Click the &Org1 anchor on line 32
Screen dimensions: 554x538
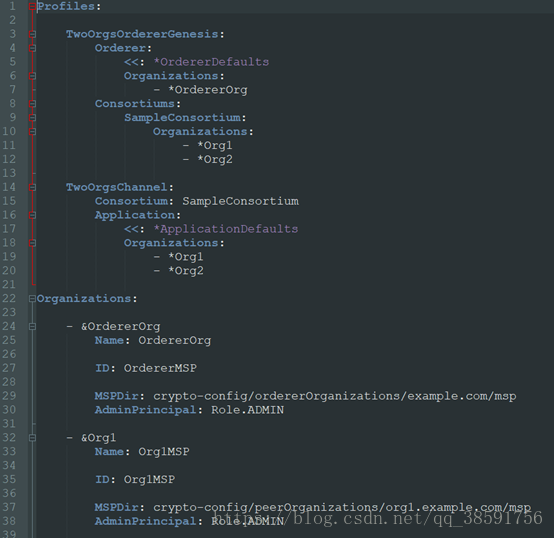(98, 438)
